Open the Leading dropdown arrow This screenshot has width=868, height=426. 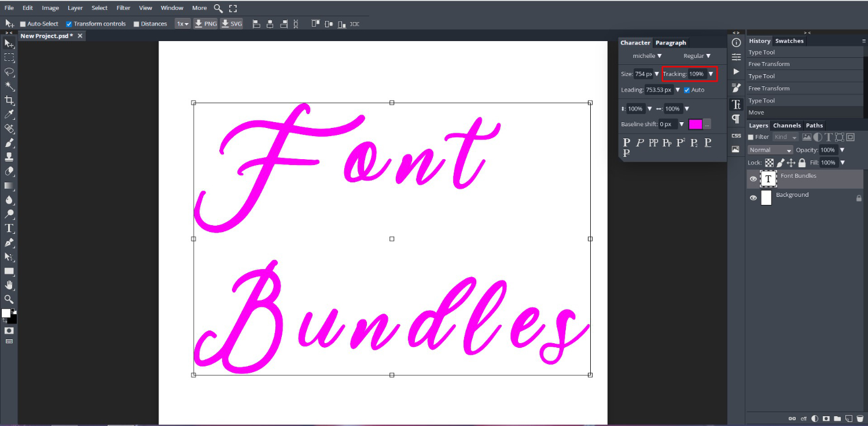point(678,90)
